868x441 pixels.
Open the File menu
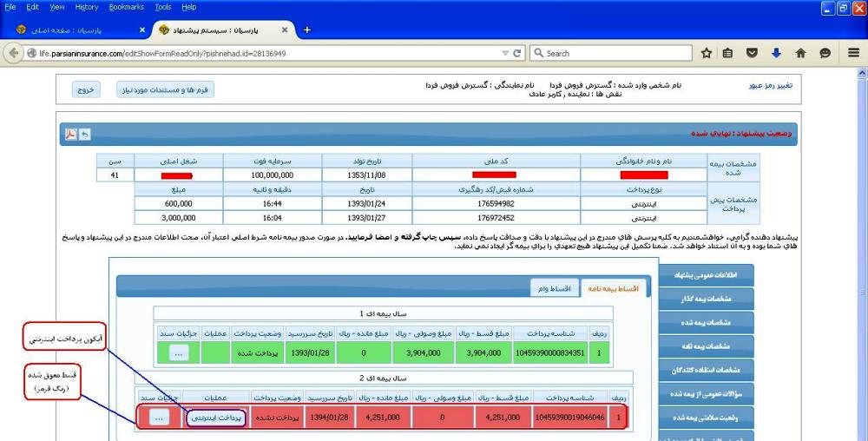pos(10,7)
